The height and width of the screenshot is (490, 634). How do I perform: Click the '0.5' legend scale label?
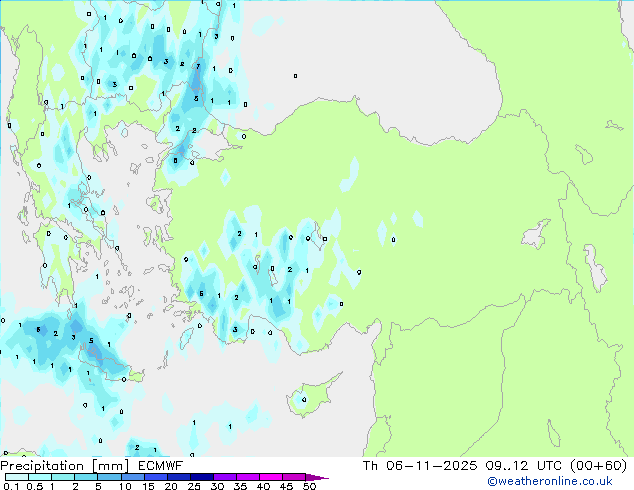[x=35, y=486]
